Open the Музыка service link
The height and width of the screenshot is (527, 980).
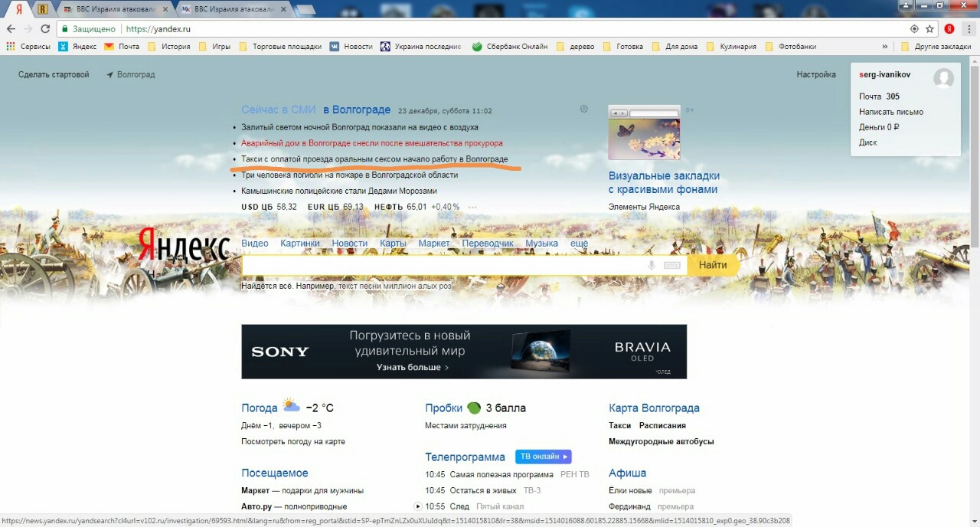(x=541, y=244)
